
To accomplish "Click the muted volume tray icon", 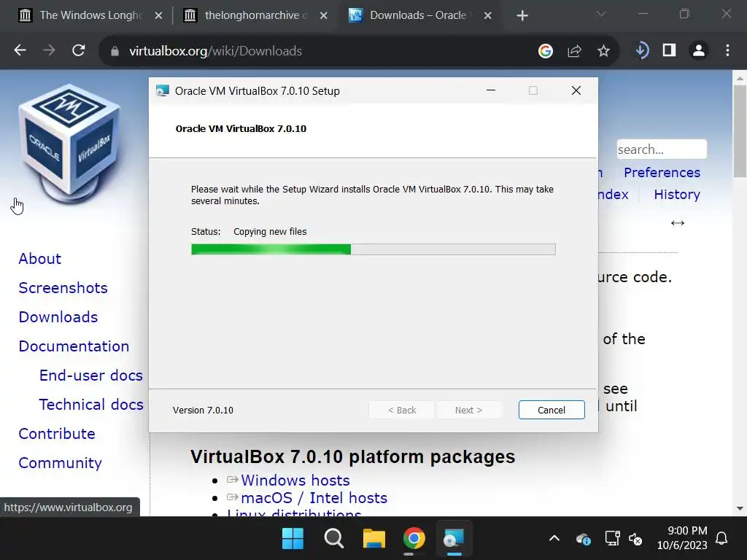I will pos(635,539).
